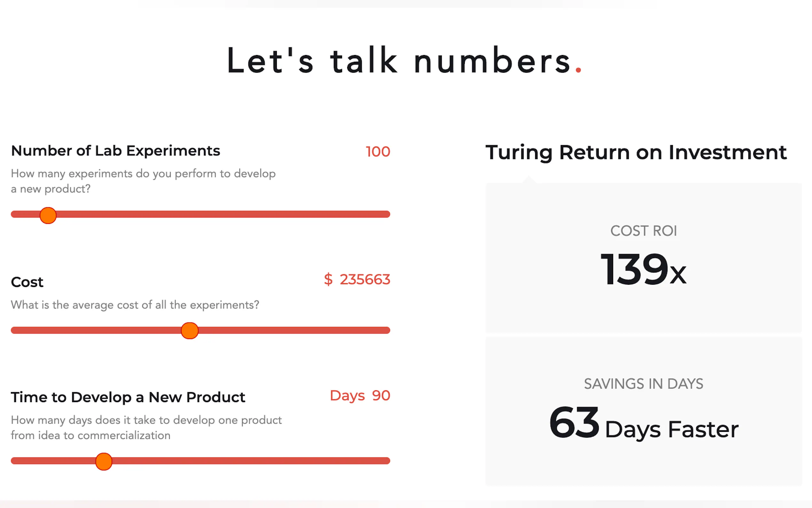This screenshot has width=812, height=508.
Task: Click the "Turing Return on Investment" title
Action: coord(636,152)
